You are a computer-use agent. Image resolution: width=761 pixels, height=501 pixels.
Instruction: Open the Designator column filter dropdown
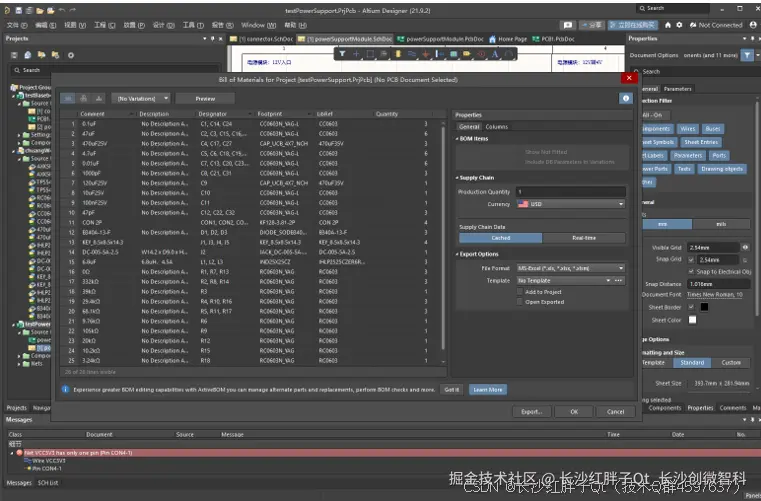click(x=250, y=114)
